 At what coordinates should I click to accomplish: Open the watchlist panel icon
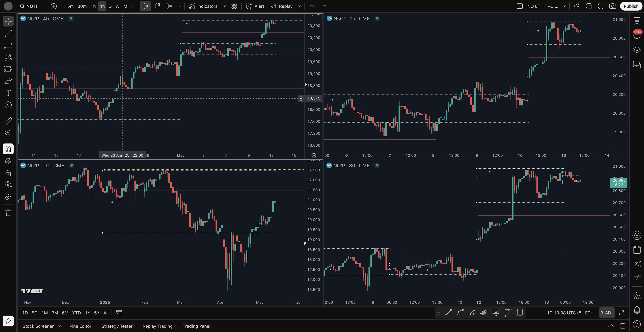coord(637,21)
